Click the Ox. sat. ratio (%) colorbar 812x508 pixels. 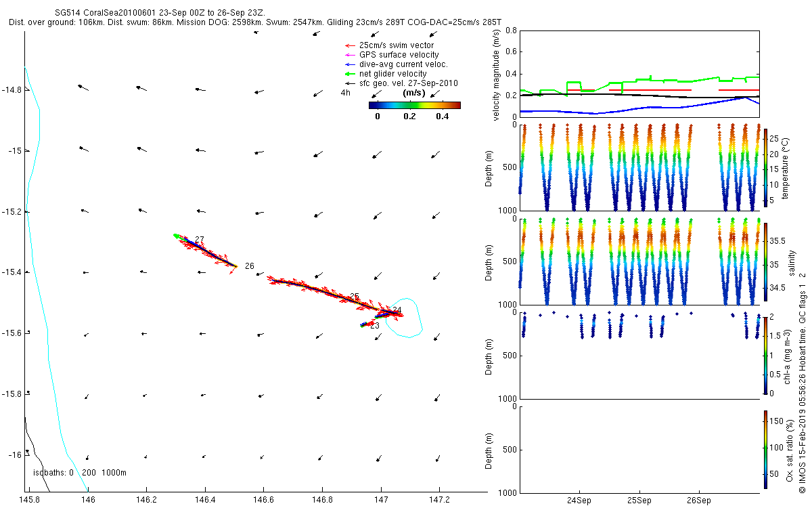click(x=765, y=449)
